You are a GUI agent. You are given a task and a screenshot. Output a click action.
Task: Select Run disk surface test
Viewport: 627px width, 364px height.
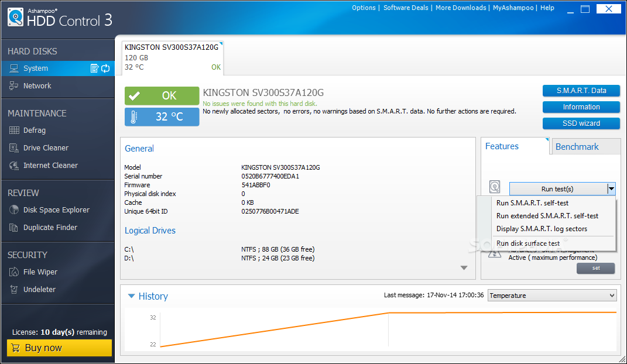coord(528,243)
